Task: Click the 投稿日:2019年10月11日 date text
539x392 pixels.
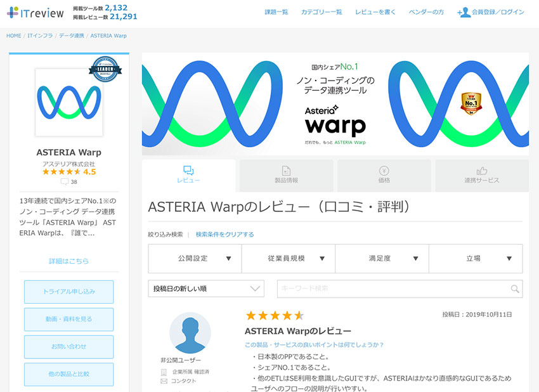Action: click(477, 314)
